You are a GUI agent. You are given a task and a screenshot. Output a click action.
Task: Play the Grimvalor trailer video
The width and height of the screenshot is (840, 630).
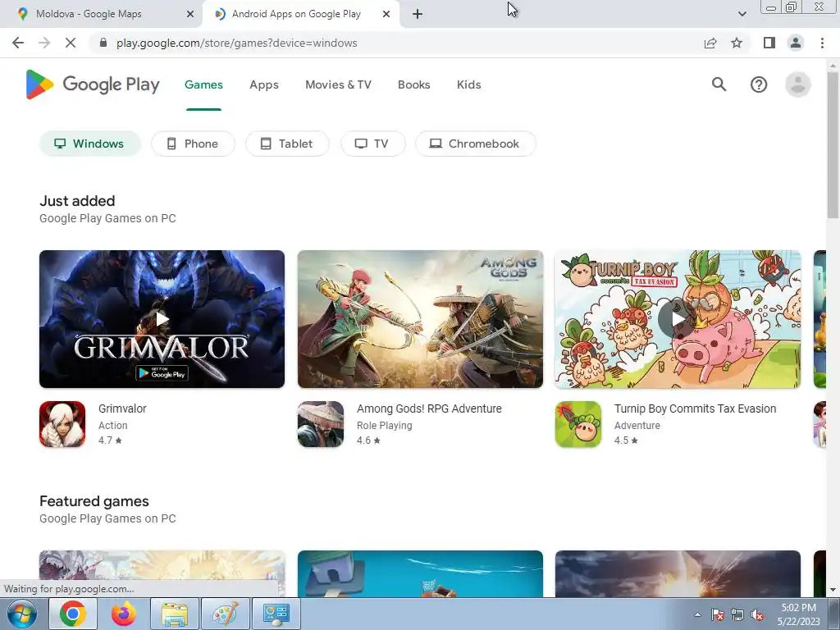click(162, 319)
